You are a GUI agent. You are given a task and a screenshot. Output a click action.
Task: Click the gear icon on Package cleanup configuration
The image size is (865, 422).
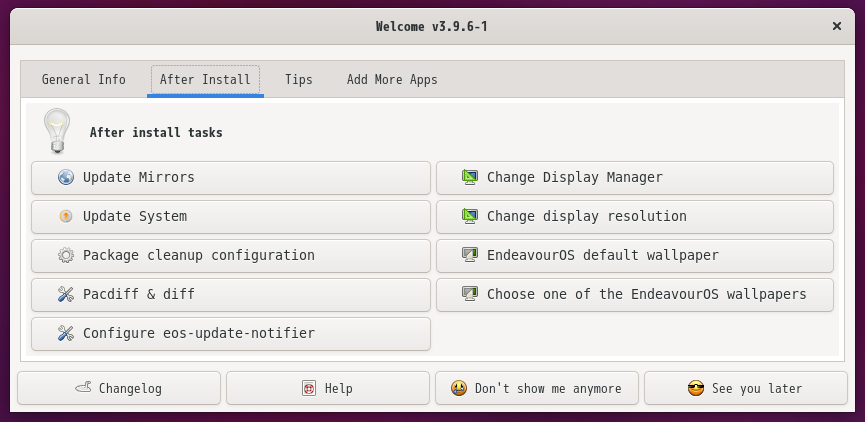pos(66,255)
